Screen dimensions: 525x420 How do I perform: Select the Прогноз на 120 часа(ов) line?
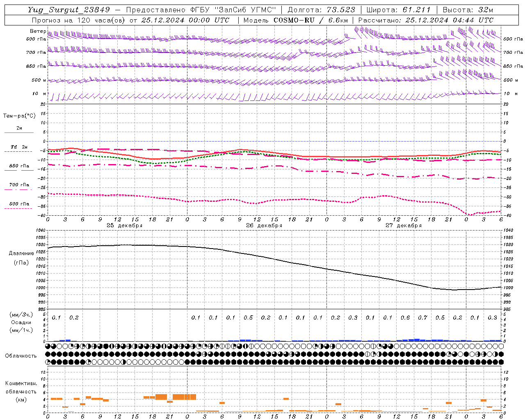click(130, 20)
